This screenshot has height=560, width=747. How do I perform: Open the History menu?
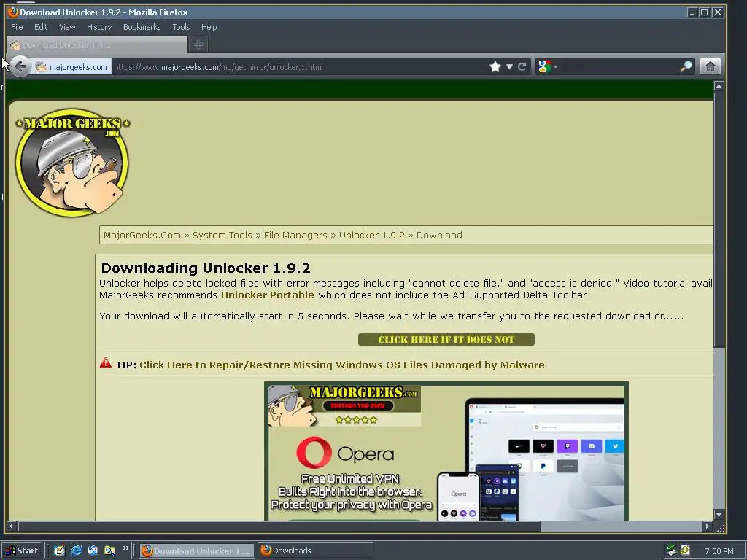pyautogui.click(x=99, y=27)
